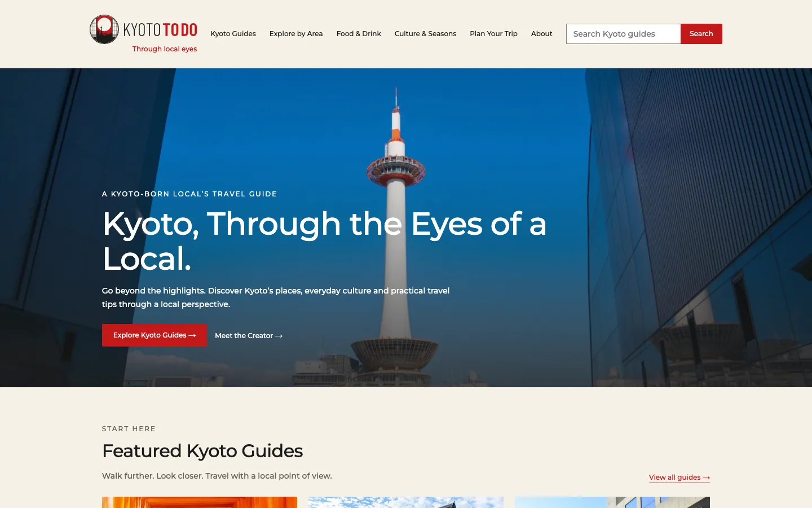The image size is (812, 508).
Task: Click the 'START HERE' section label
Action: coord(129,429)
